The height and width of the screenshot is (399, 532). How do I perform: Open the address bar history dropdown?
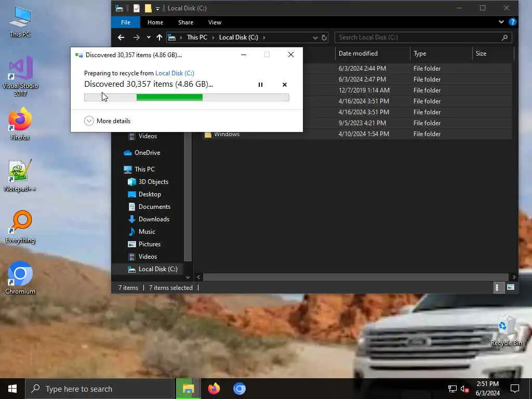pyautogui.click(x=315, y=37)
